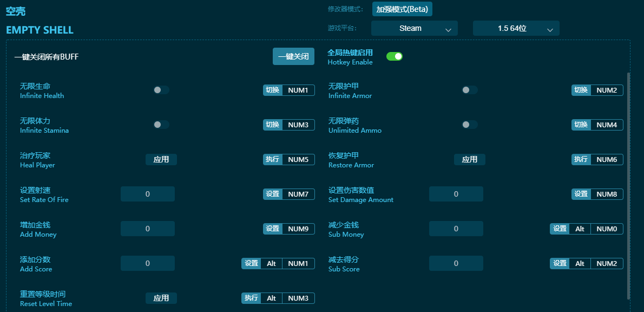Screen dimensions: 644x312
Task: Click Alt modifier key for Reset Level Time
Action: [272, 298]
